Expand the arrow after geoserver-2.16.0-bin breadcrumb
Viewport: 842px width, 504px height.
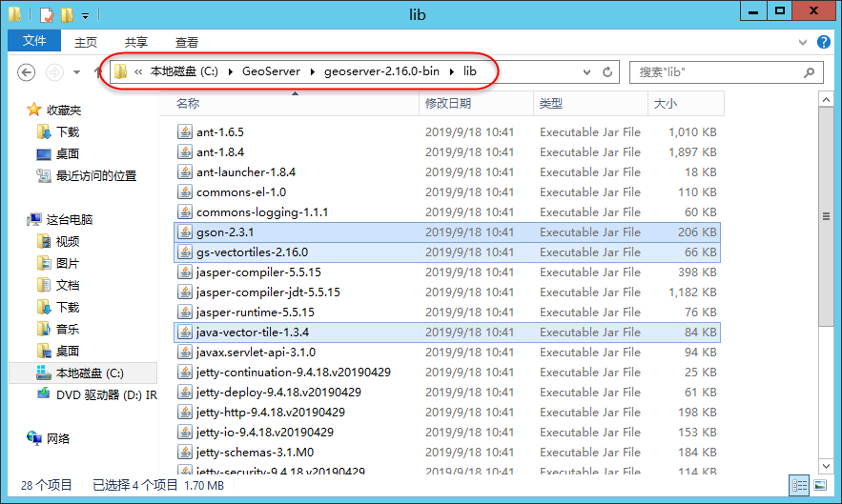(451, 71)
